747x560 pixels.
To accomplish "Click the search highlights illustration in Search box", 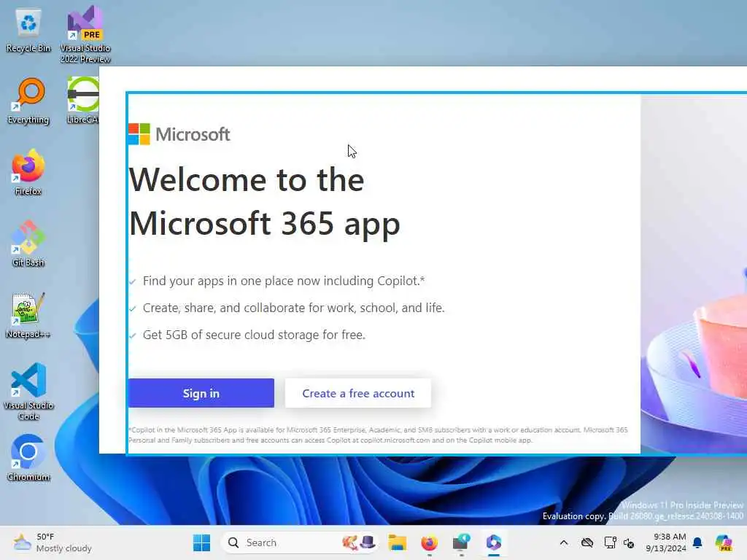I will (359, 542).
